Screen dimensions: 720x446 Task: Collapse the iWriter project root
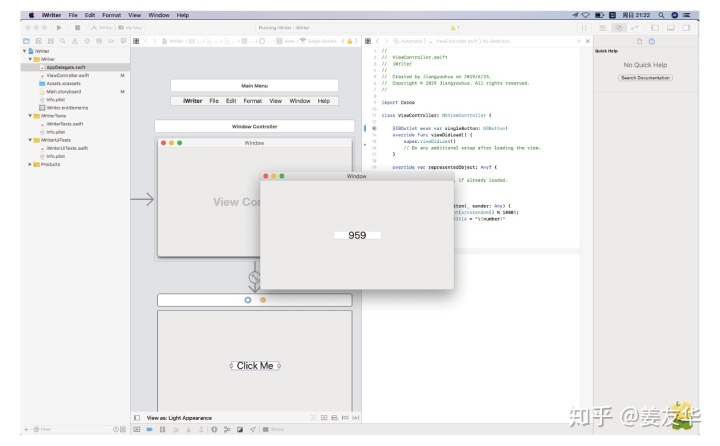(x=24, y=51)
